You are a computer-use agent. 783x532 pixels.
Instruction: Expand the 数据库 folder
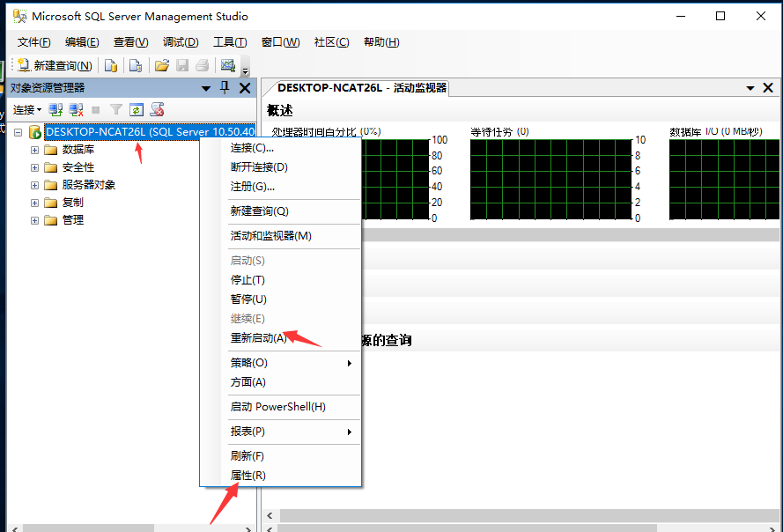point(34,150)
